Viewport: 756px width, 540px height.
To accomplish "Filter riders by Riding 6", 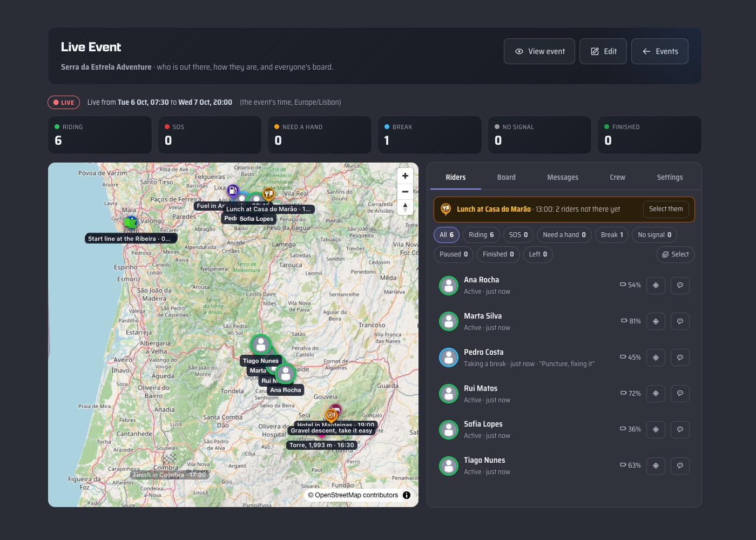I will coord(481,235).
